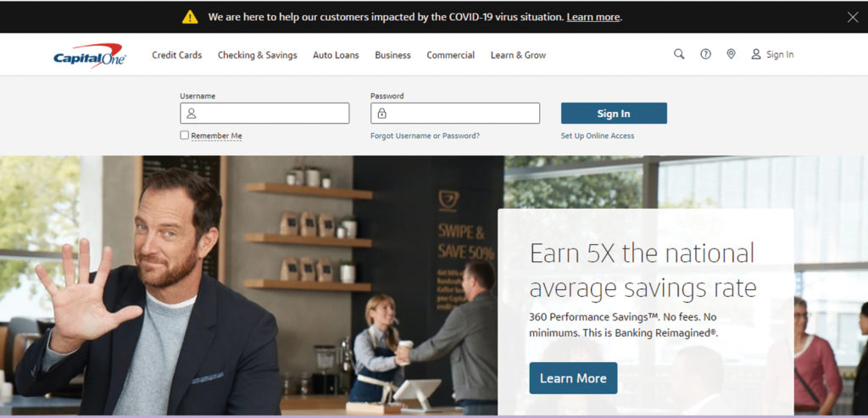Open the search magnifier icon
This screenshot has height=418, width=868.
(x=679, y=54)
